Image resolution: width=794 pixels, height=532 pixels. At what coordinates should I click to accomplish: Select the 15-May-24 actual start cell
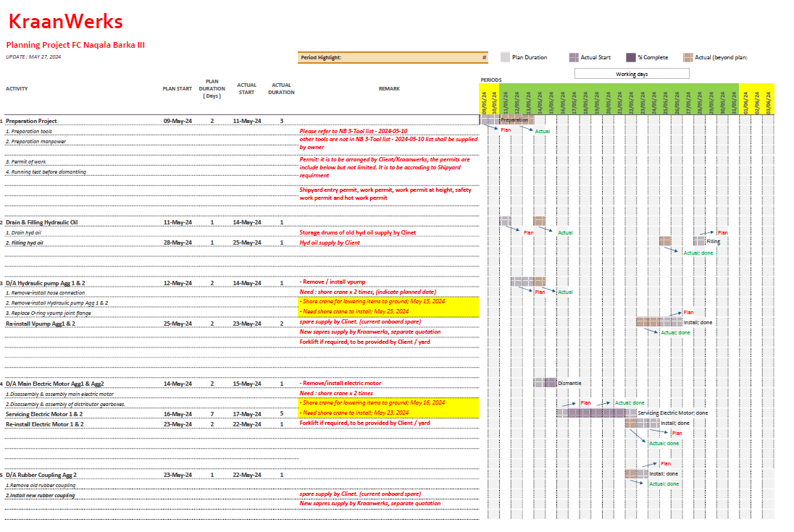[247, 384]
